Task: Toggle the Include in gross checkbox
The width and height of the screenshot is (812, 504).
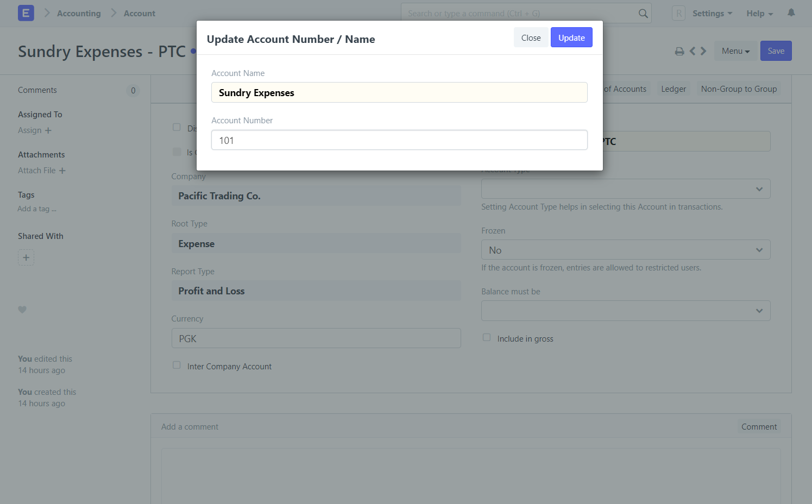Action: [x=487, y=338]
